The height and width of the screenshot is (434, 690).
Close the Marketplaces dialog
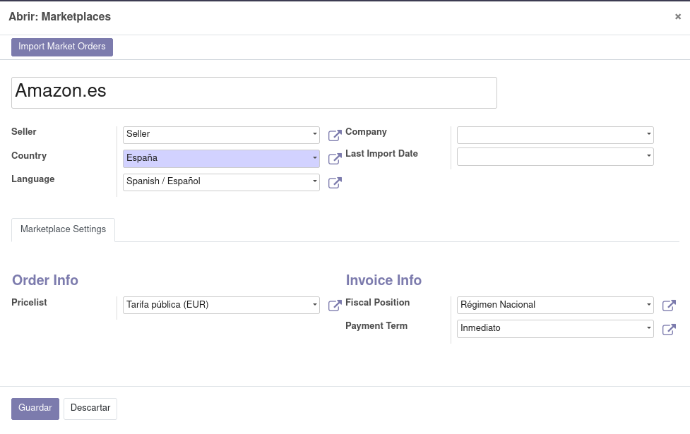coord(677,17)
